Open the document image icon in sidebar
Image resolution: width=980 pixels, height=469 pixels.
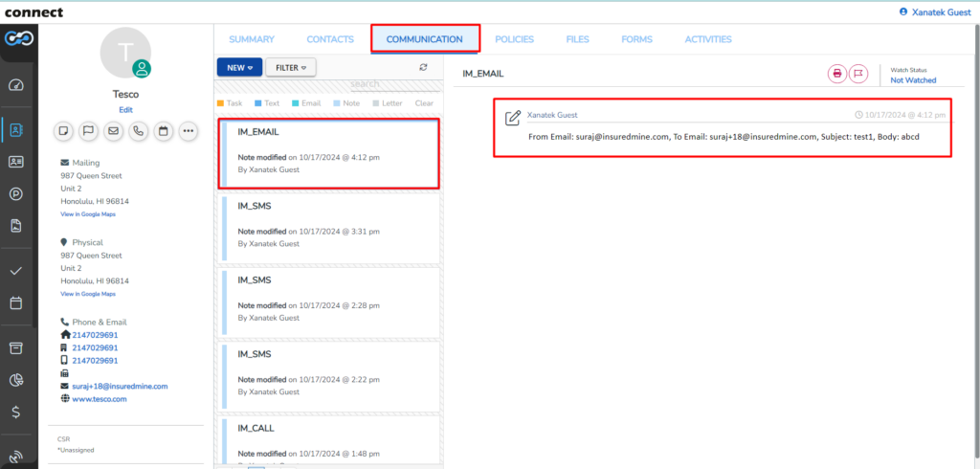17,227
